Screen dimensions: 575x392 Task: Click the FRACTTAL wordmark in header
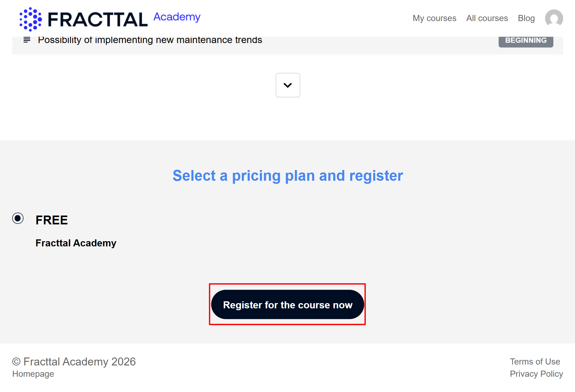98,20
